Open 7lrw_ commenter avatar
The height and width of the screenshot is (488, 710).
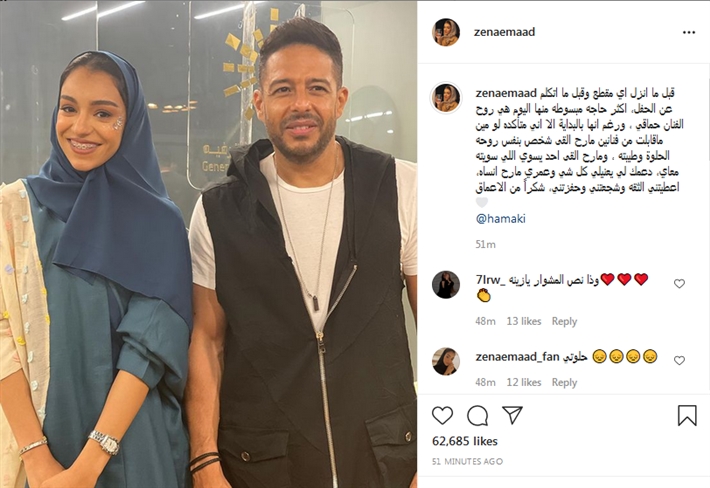[446, 285]
